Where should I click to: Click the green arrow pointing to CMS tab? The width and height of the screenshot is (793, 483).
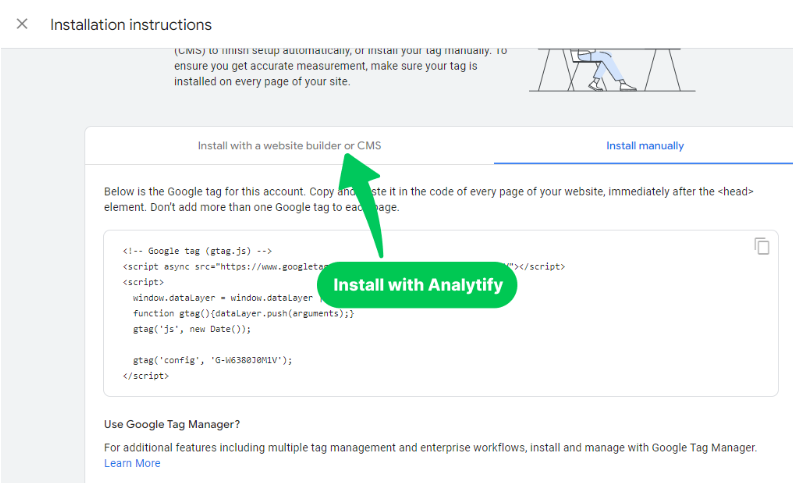[361, 202]
